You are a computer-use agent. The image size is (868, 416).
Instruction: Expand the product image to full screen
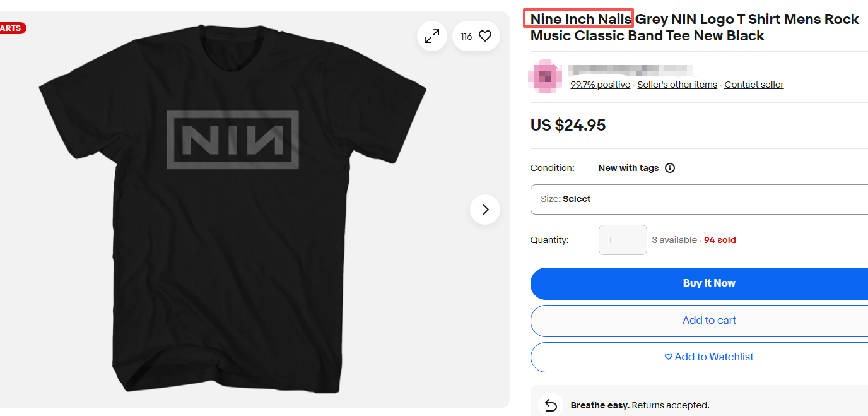tap(432, 37)
